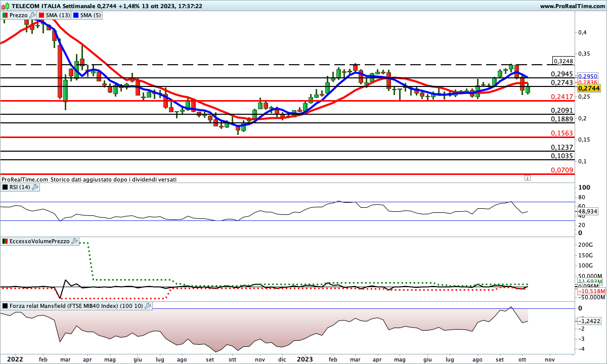The height and width of the screenshot is (364, 607).
Task: Click the info icon below the price chart
Action: tap(528, 178)
